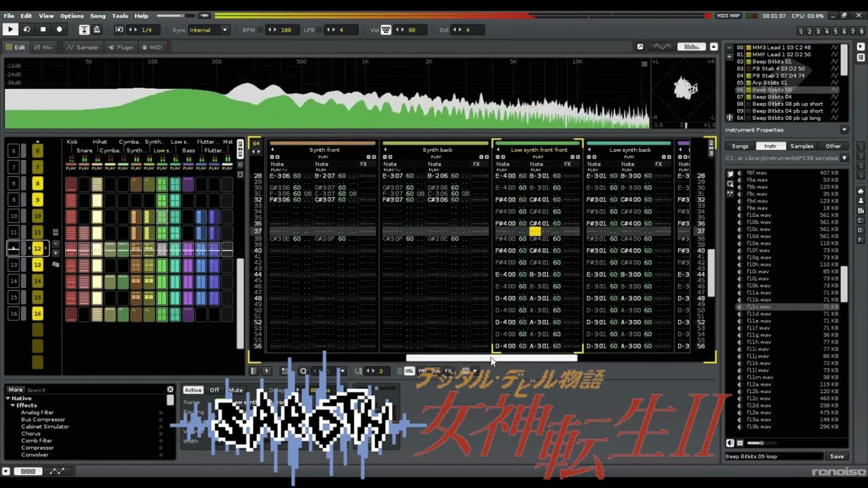This screenshot has height=488, width=868.
Task: Open the Songs browser tab
Action: coord(740,146)
